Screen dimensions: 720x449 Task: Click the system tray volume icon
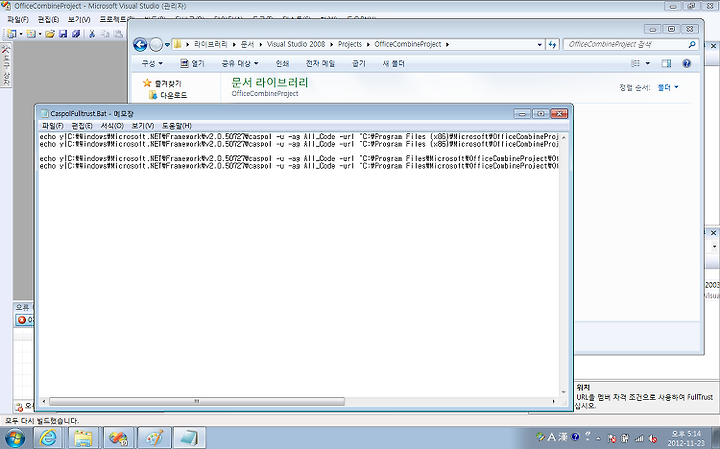tap(652, 438)
